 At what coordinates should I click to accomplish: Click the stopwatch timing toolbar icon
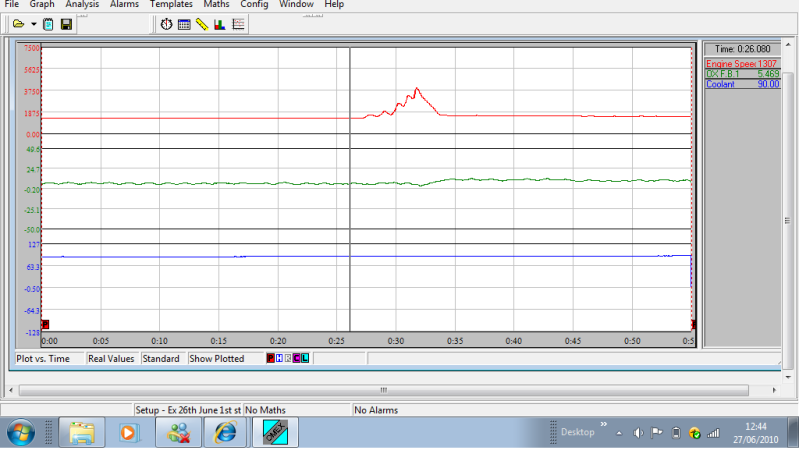(167, 24)
